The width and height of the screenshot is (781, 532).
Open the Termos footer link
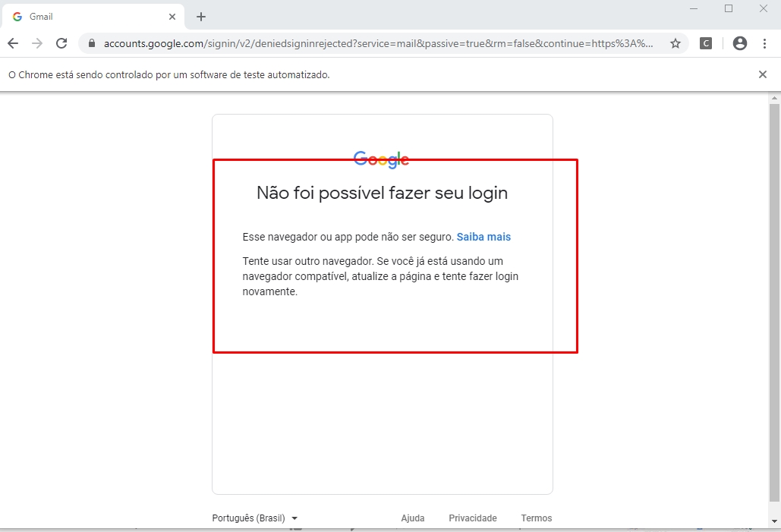tap(537, 518)
